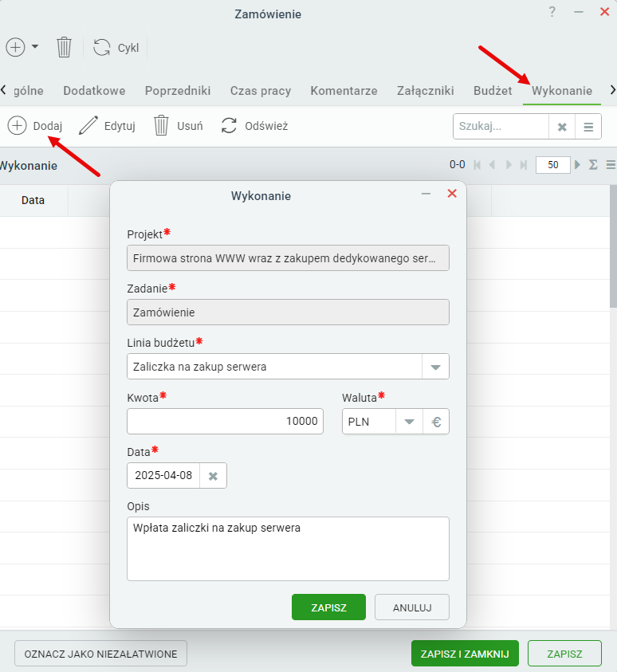Click the vertical scrollbar of the list
617x672 pixels.
pos(613,246)
